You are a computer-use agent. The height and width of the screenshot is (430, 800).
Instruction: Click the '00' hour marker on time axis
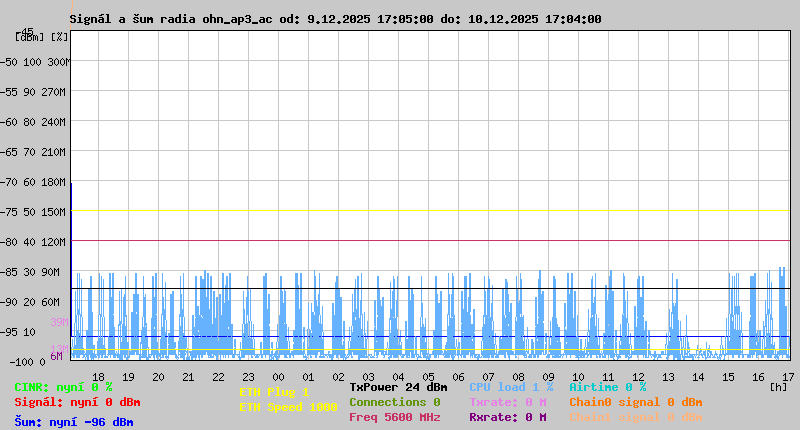278,377
